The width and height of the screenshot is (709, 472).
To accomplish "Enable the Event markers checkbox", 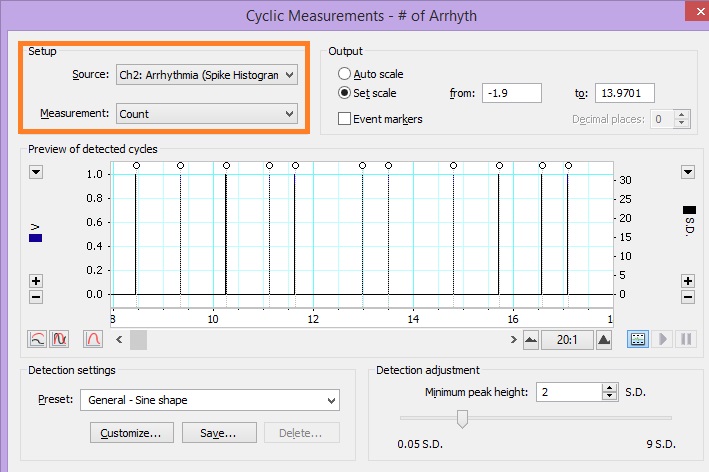I will point(345,119).
